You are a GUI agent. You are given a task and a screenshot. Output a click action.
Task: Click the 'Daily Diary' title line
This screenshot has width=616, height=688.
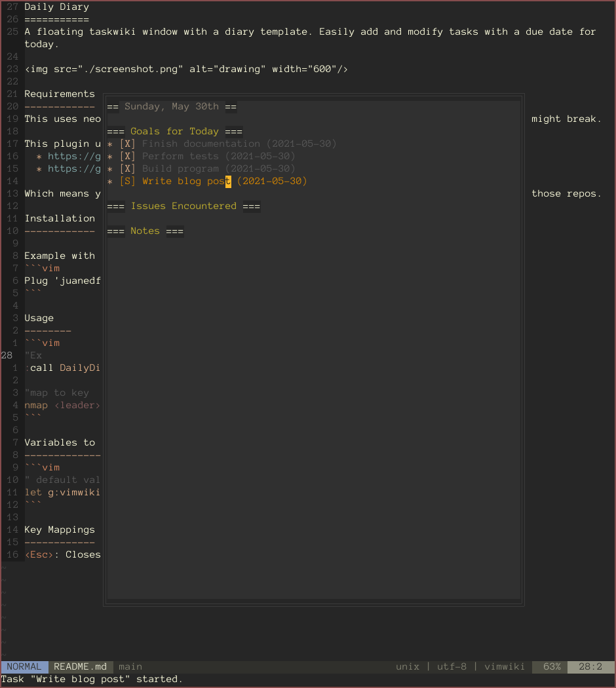click(x=56, y=7)
